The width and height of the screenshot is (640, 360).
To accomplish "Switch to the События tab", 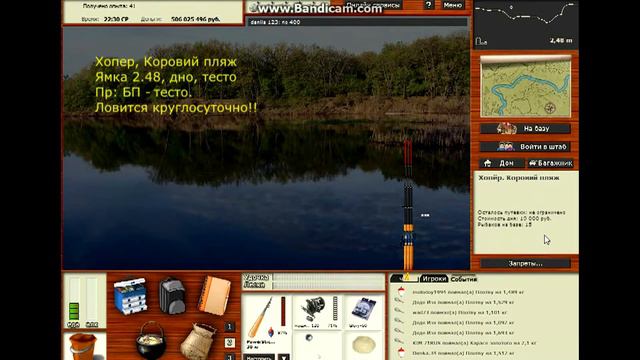I will (x=464, y=279).
